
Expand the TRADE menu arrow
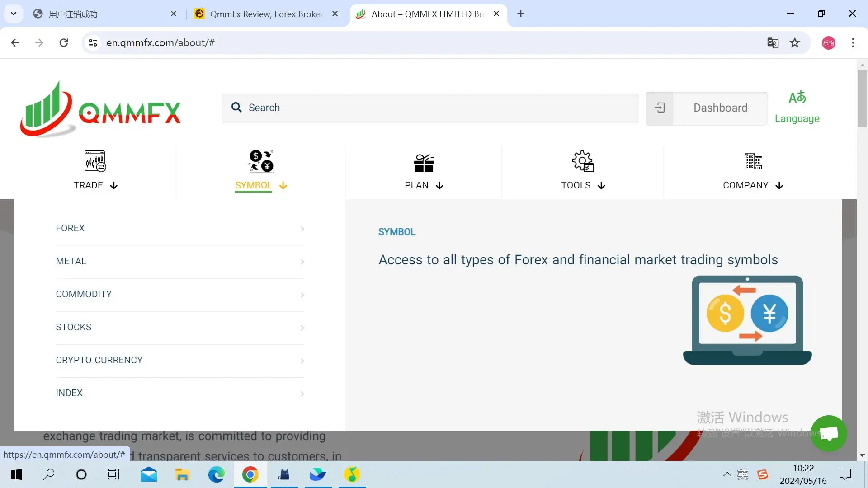(114, 186)
